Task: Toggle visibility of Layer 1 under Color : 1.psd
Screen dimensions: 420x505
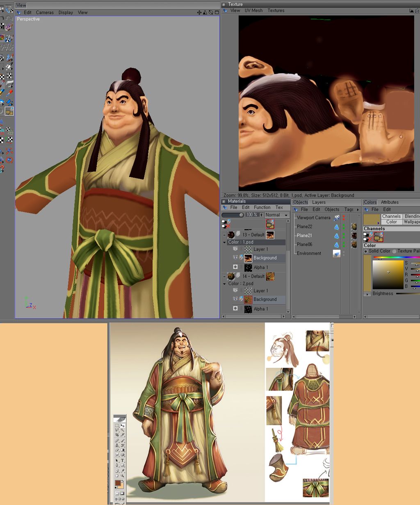Action: (235, 249)
